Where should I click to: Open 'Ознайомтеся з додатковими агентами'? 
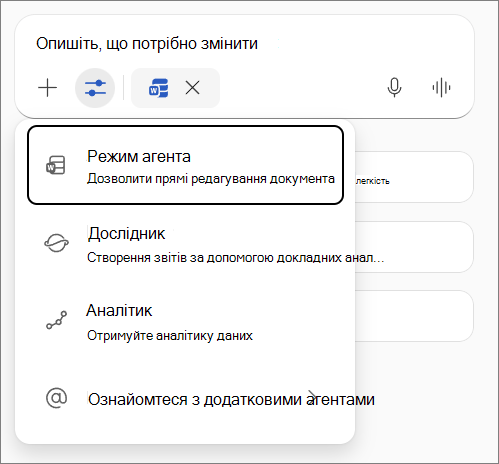185,399
